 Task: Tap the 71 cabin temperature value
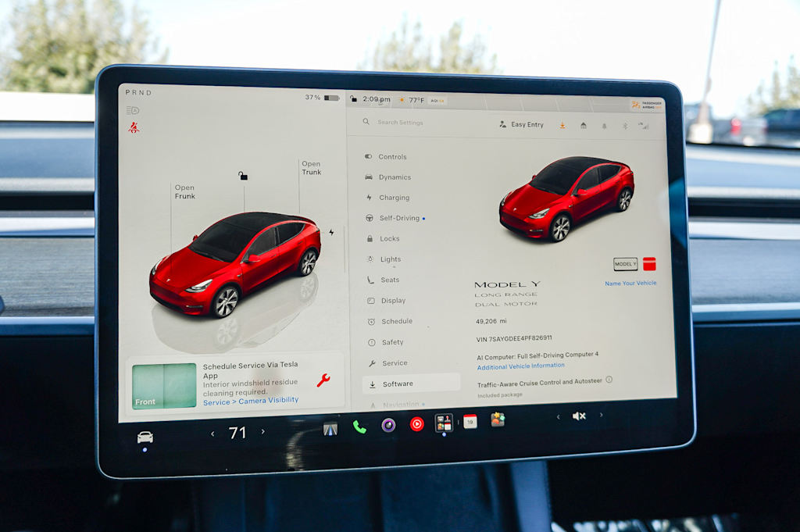(237, 433)
